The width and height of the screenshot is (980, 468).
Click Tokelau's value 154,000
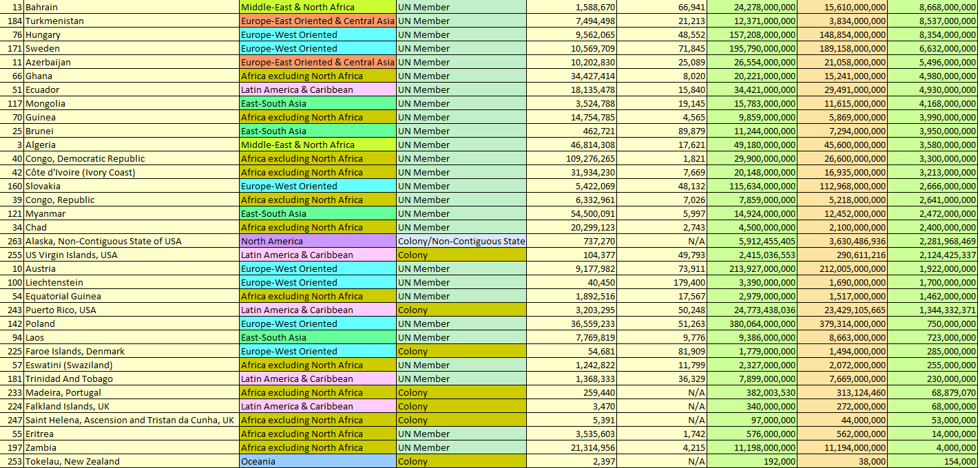[x=933, y=461]
